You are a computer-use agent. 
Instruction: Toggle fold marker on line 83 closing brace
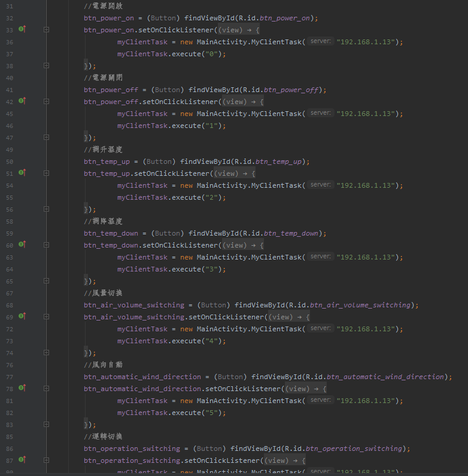coord(46,424)
